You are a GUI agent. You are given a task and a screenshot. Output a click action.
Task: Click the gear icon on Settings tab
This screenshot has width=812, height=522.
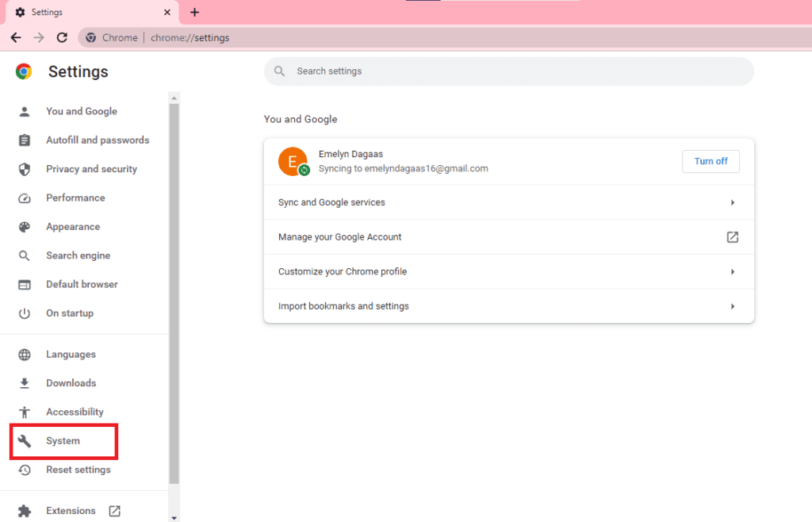point(20,12)
